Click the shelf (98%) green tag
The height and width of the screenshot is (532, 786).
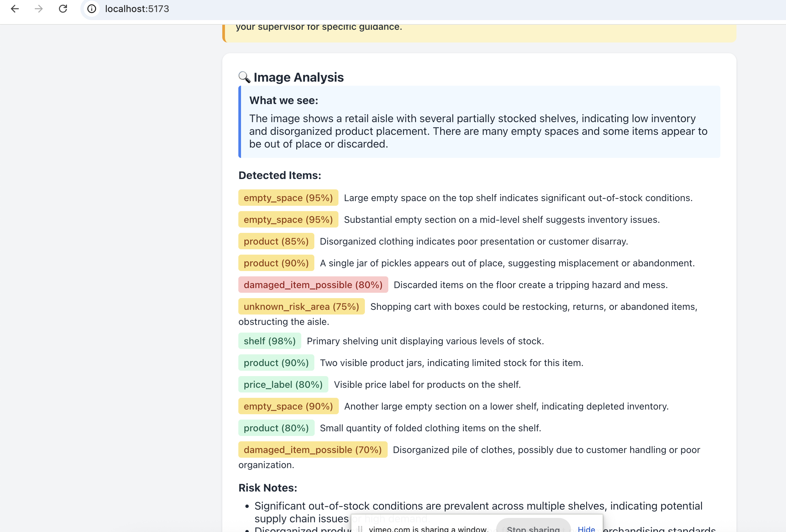coord(269,341)
